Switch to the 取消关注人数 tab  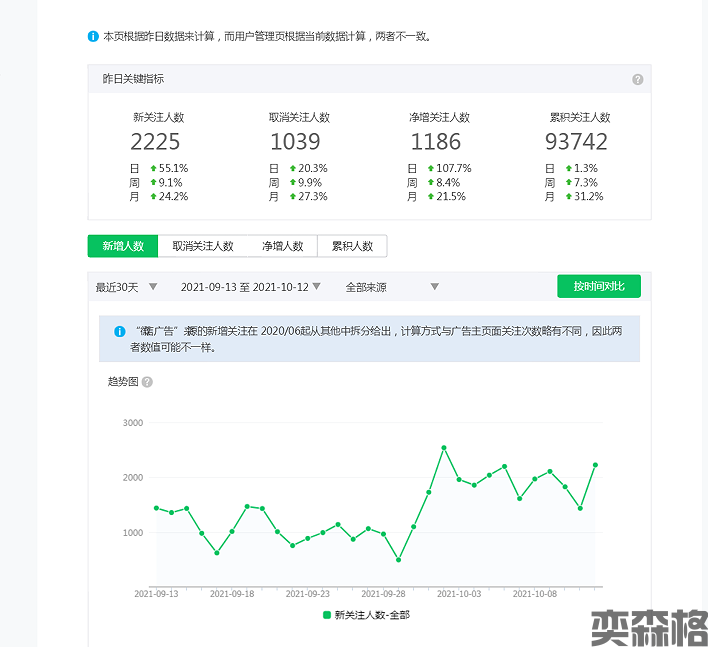(x=202, y=246)
